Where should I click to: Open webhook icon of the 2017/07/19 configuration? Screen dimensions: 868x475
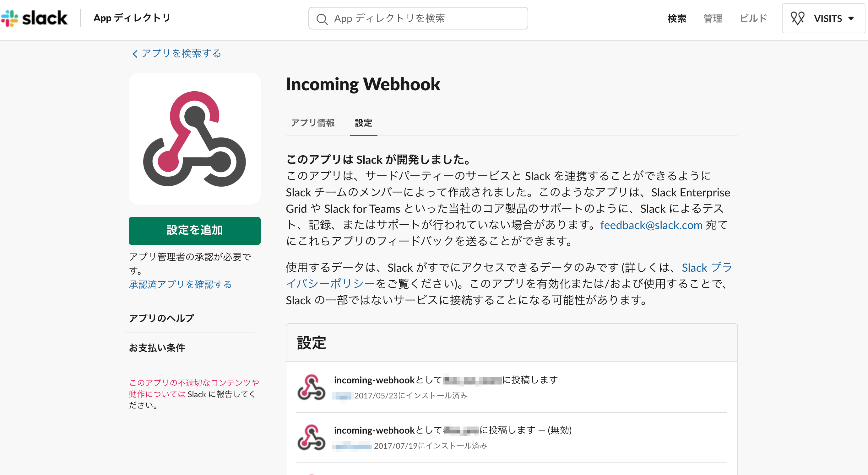coord(311,437)
